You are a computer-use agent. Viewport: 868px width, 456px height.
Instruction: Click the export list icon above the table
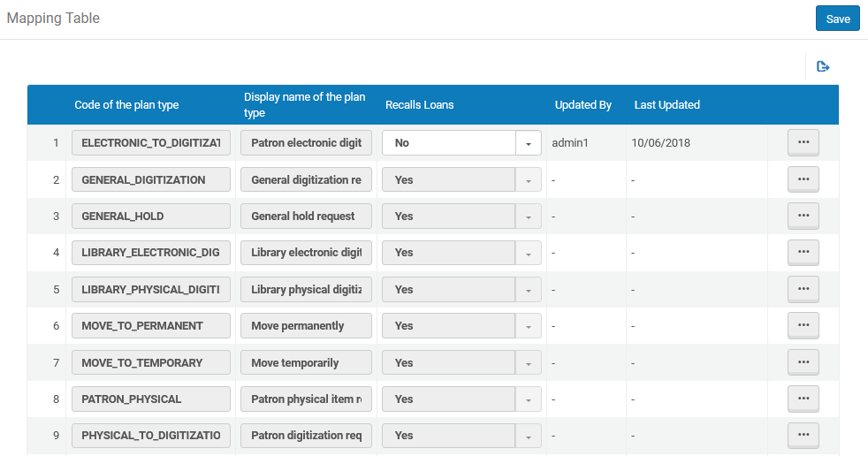823,66
